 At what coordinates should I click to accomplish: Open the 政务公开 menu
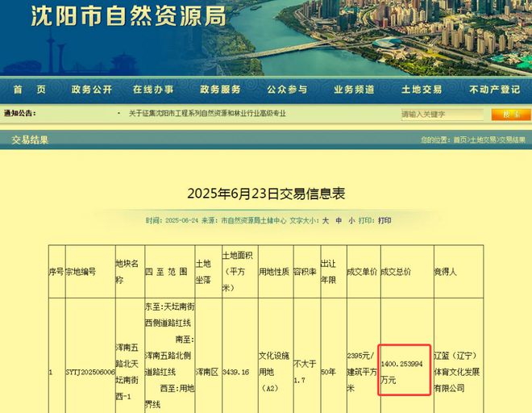point(92,90)
